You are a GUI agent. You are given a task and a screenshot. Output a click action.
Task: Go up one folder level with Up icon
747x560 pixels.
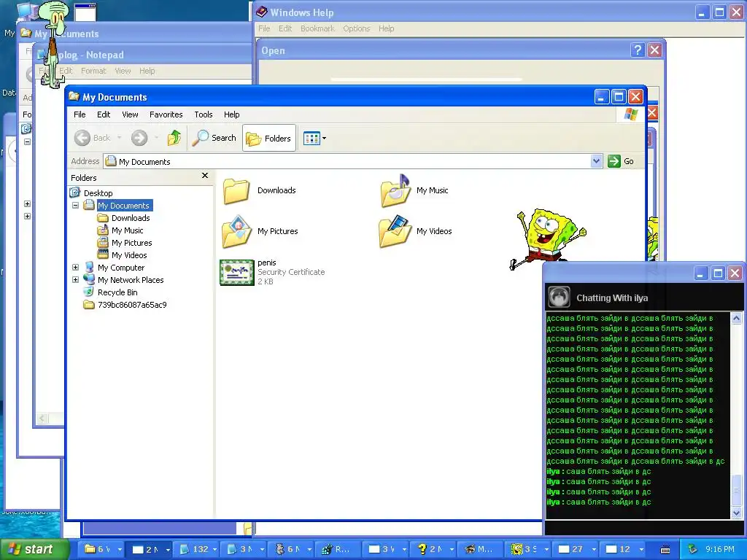(174, 138)
